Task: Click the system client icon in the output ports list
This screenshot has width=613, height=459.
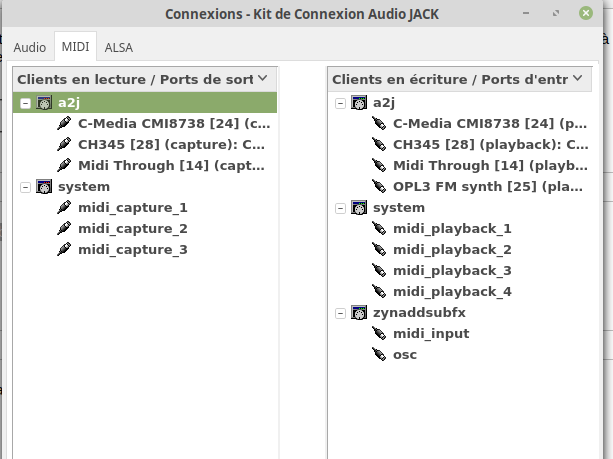Action: pyautogui.click(x=43, y=186)
